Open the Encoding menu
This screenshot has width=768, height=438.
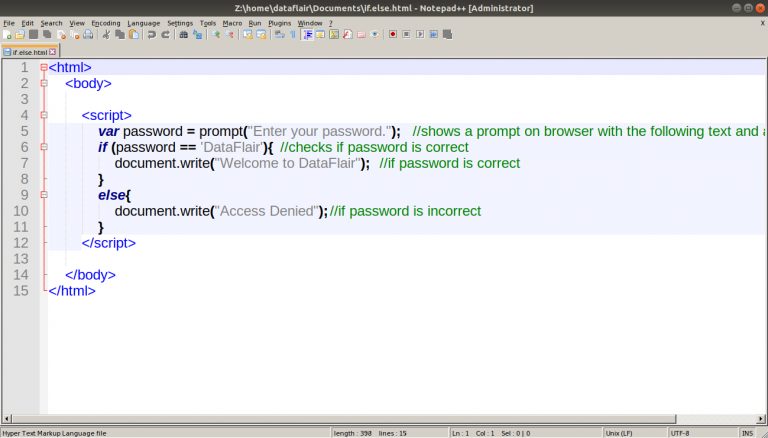[106, 23]
